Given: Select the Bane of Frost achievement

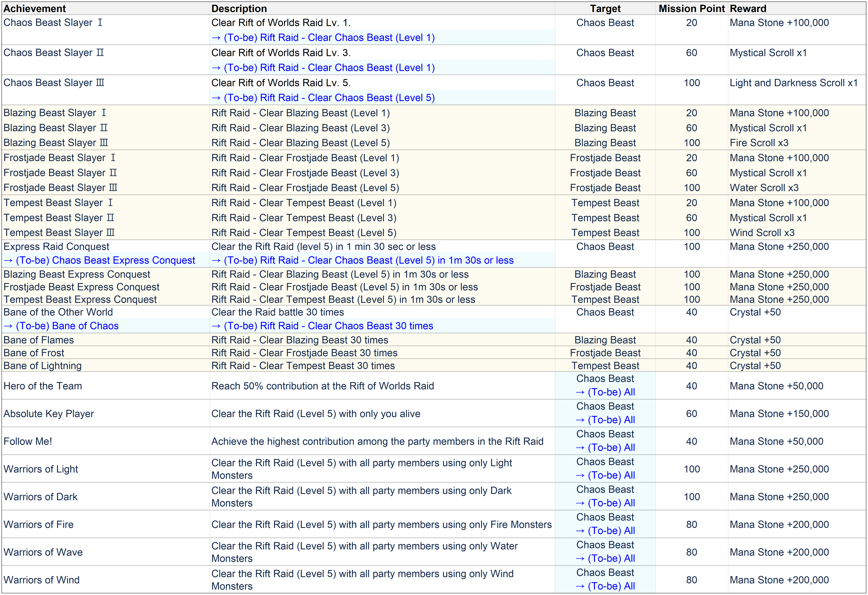Looking at the screenshot, I should point(34,353).
